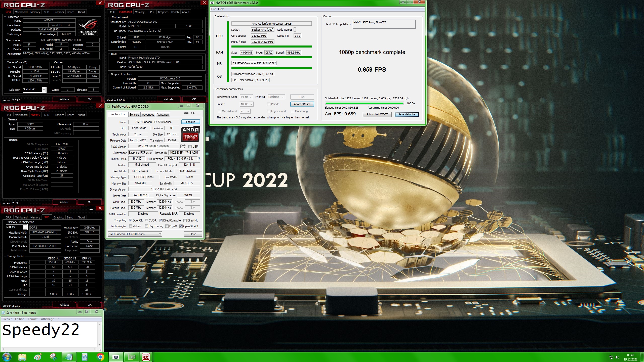Toggle the DirectML checkbox
Image resolution: width=644 pixels, height=362 pixels.
coord(185,220)
